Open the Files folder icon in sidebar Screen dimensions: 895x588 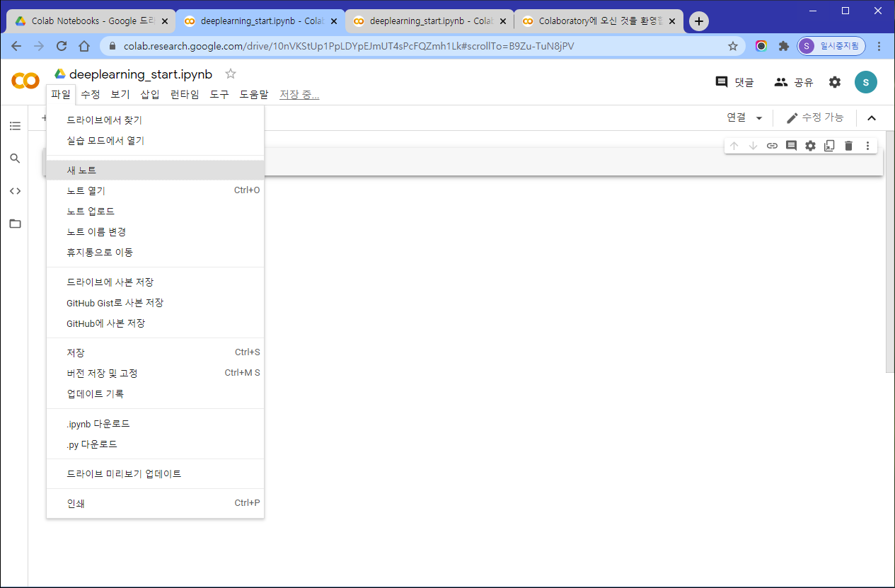[15, 224]
